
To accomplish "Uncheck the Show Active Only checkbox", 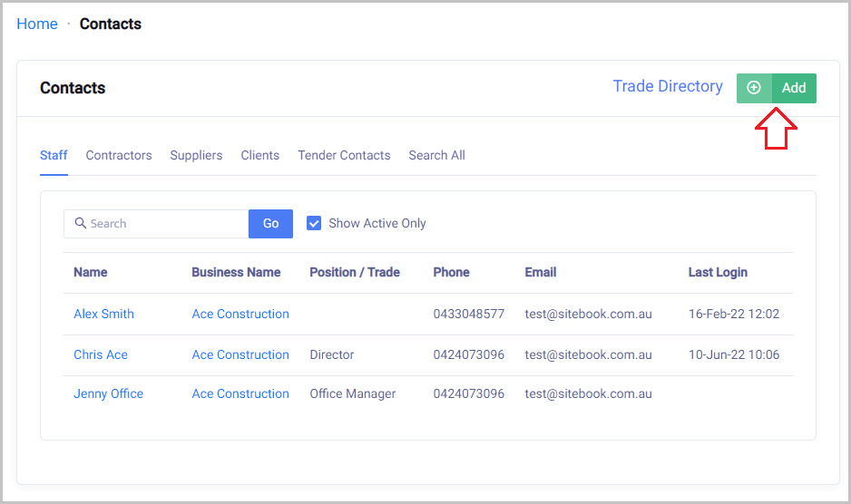I will [x=314, y=223].
